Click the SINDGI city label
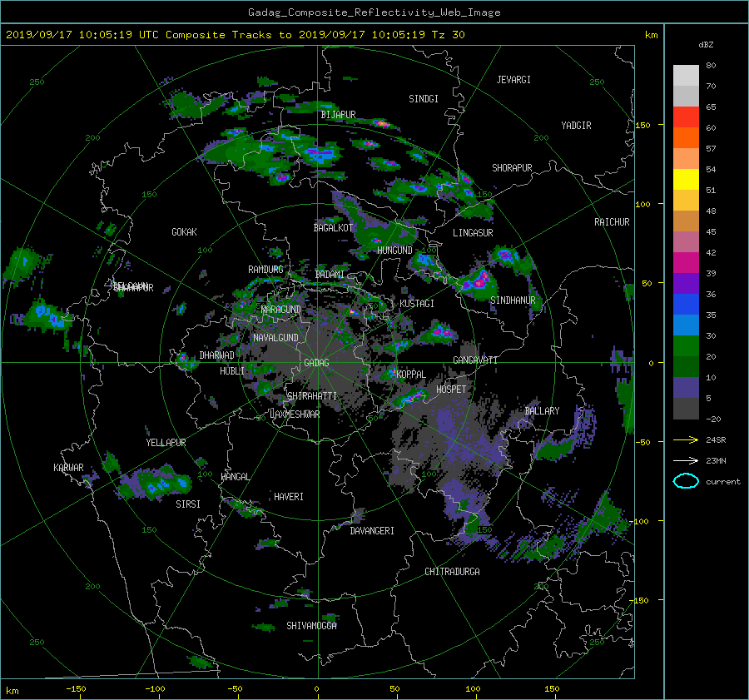Screen dimensions: 749x700 tap(424, 99)
